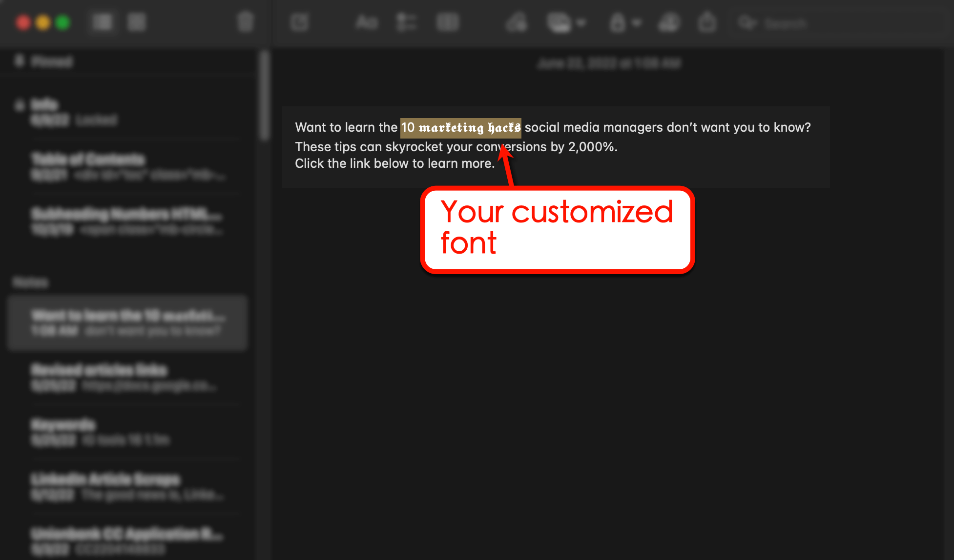Open the Revised articles links note
The width and height of the screenshot is (954, 560).
[127, 377]
